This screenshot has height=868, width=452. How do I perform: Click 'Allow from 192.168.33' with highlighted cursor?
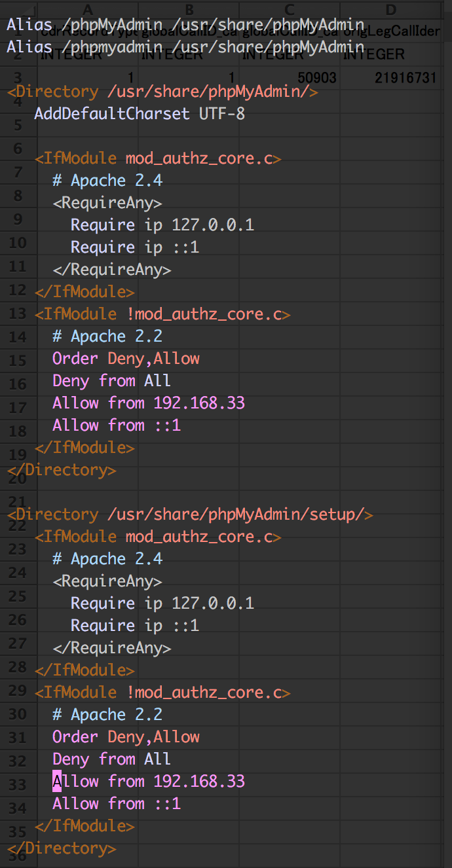tap(149, 782)
